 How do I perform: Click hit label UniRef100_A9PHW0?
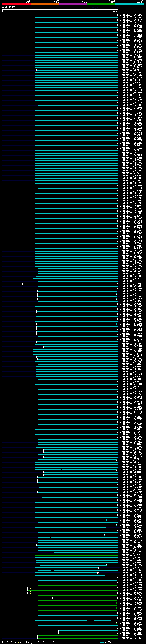(131, 45)
